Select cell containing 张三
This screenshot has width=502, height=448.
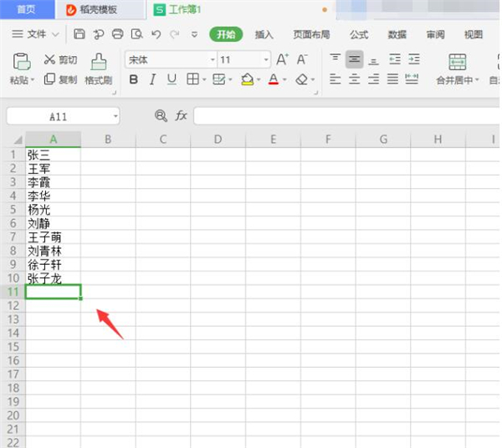pos(54,155)
